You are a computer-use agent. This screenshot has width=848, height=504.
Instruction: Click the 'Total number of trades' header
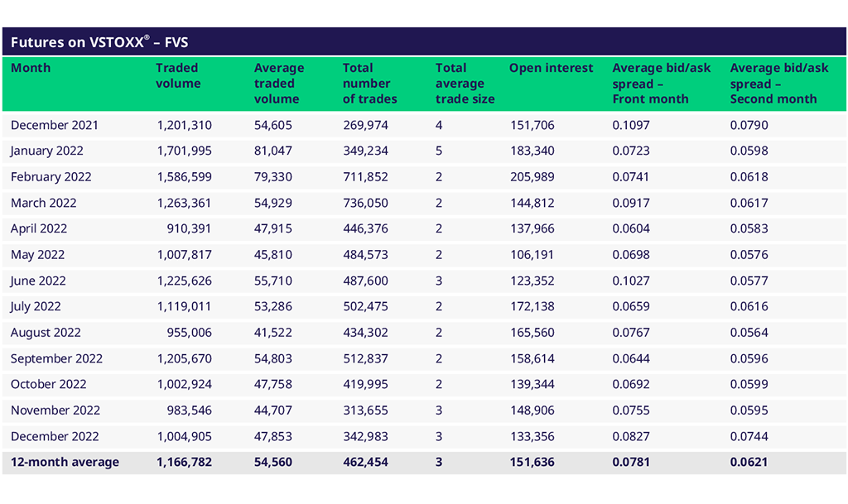coord(369,83)
